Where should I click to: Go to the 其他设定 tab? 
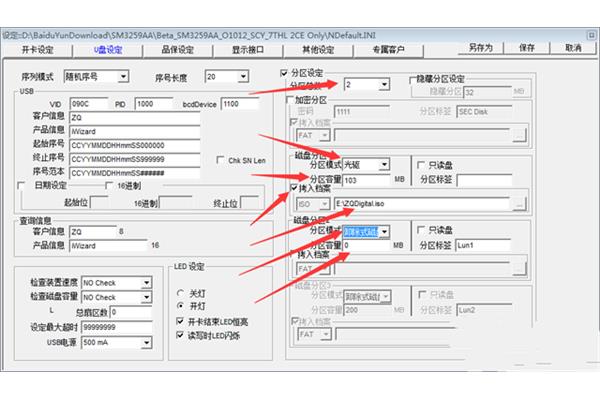coord(318,50)
